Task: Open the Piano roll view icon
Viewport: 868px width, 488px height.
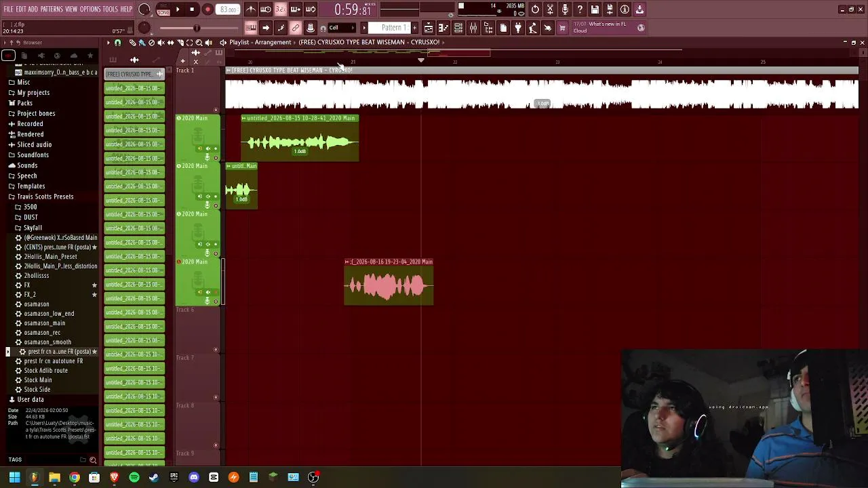Action: (443, 28)
